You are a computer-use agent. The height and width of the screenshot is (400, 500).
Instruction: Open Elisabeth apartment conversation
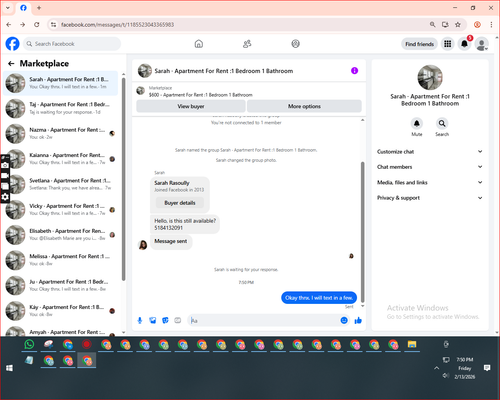(61, 235)
